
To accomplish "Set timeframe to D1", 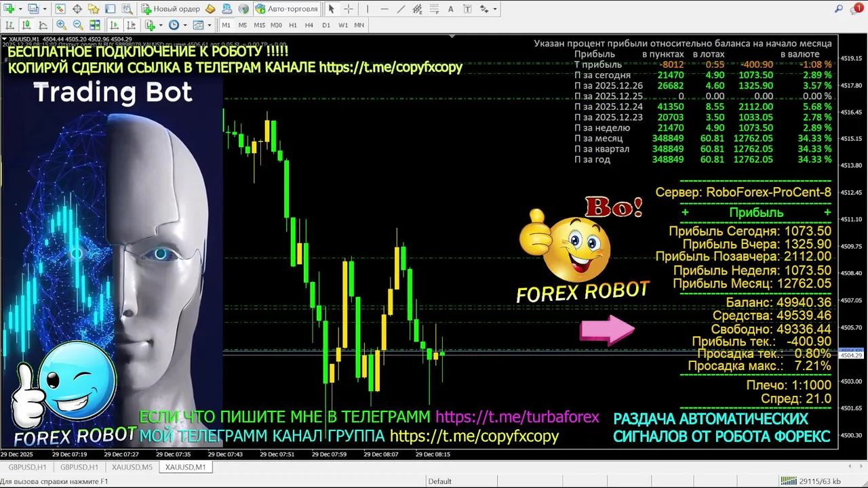I will click(326, 25).
